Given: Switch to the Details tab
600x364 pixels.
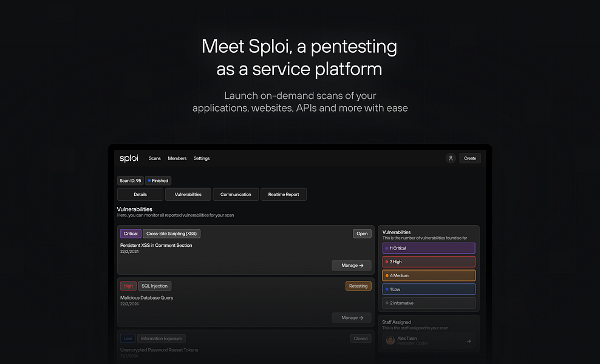Looking at the screenshot, I should (x=140, y=194).
